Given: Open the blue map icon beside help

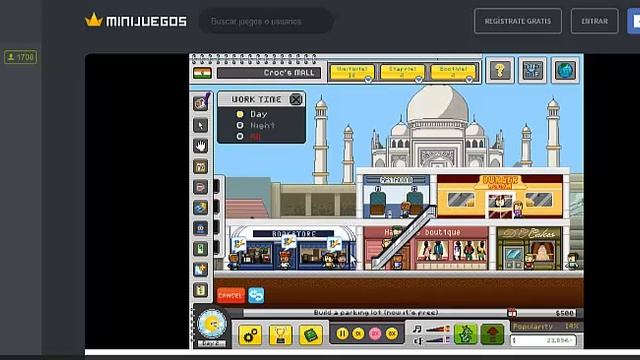Looking at the screenshot, I should point(532,71).
